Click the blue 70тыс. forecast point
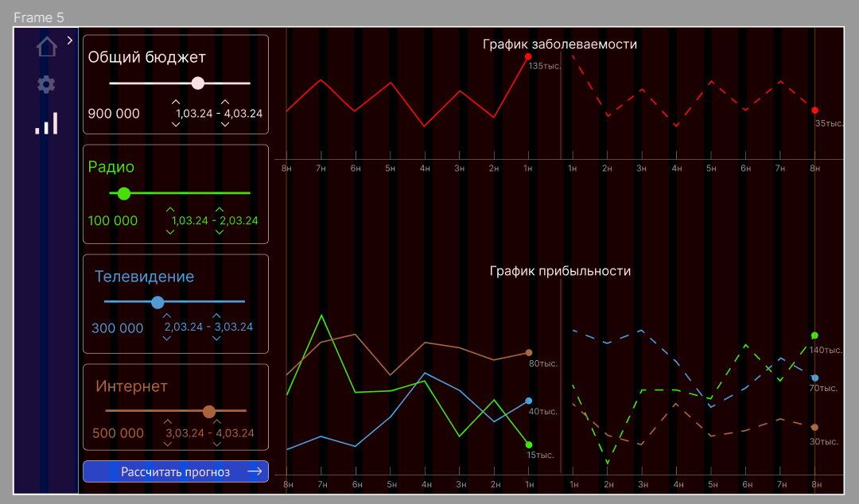 tap(814, 378)
